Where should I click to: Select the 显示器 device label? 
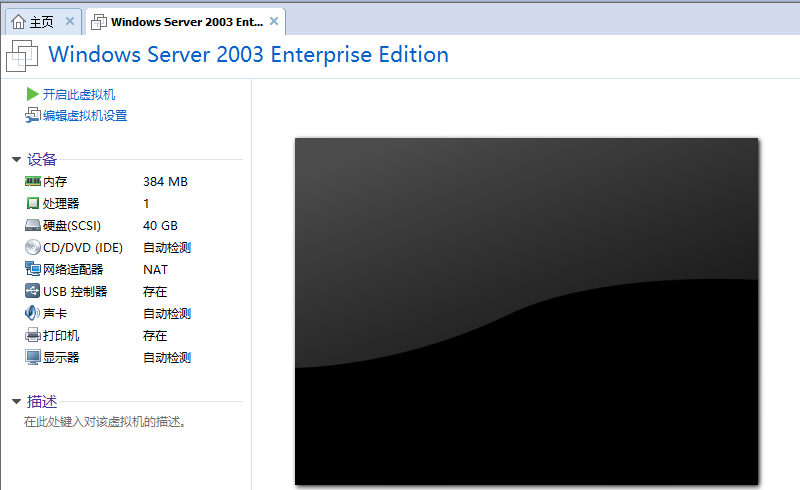(61, 357)
